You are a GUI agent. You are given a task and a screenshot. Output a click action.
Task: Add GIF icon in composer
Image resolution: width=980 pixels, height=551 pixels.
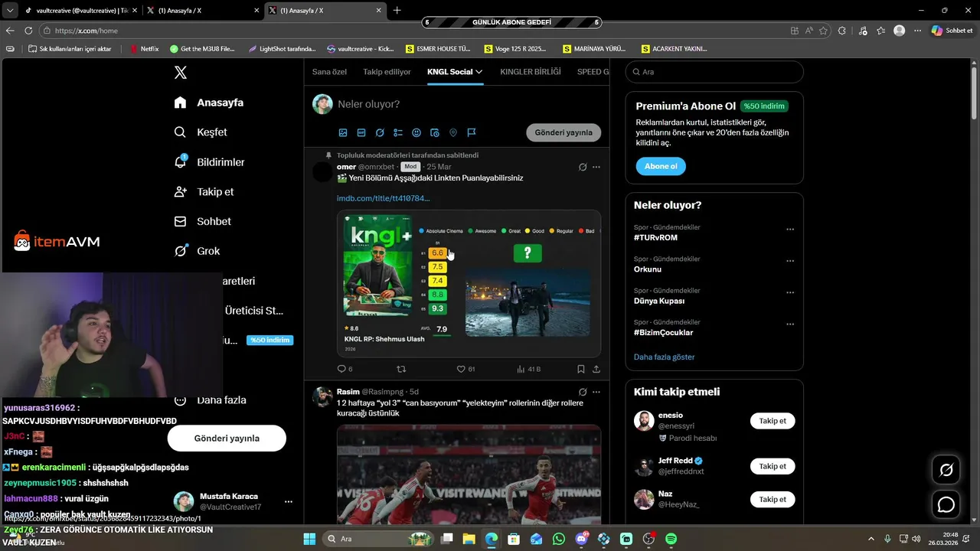(361, 132)
